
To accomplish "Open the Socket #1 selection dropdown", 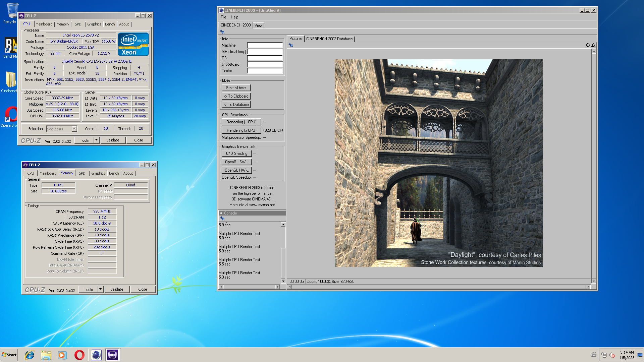I will coord(74,129).
